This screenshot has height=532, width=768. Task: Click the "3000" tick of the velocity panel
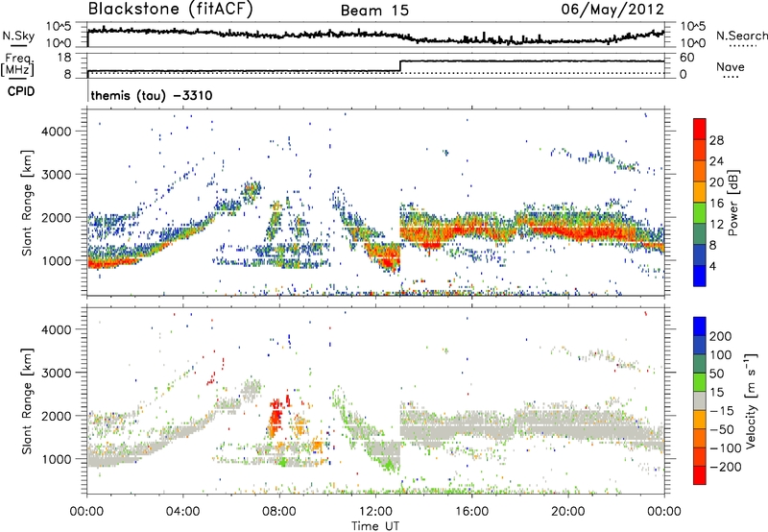click(57, 373)
